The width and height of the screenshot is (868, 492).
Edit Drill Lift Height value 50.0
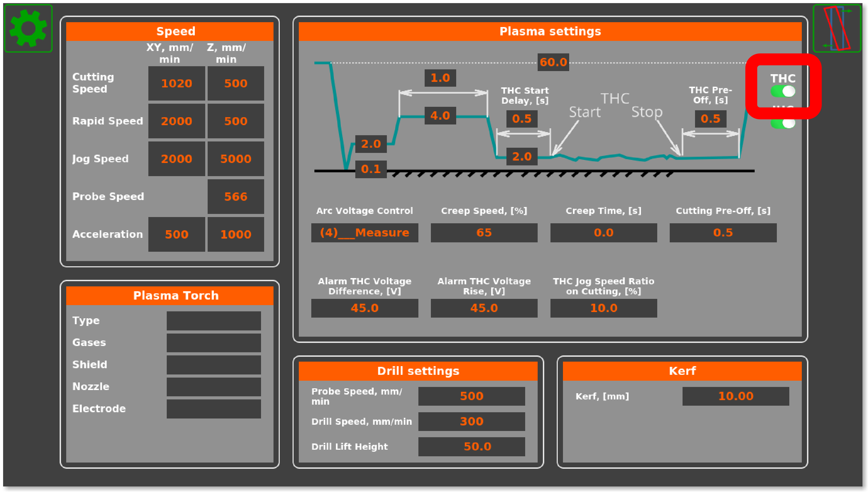pyautogui.click(x=471, y=447)
